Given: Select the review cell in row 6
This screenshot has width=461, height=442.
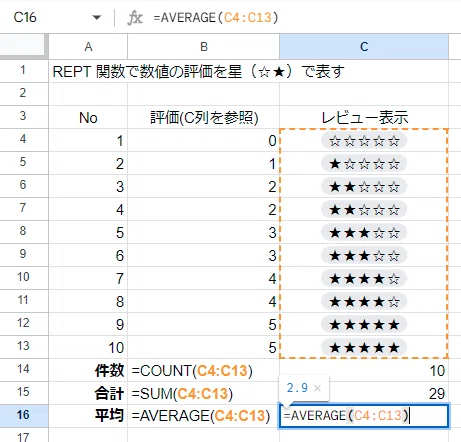Looking at the screenshot, I should point(364,187).
